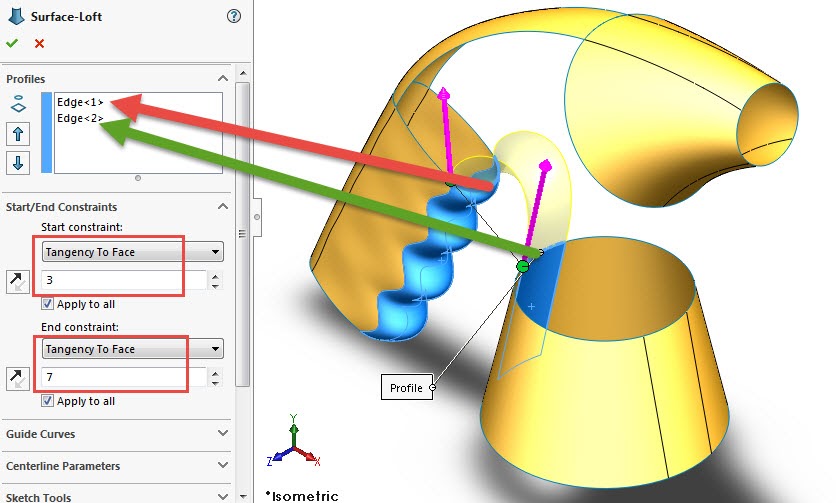Viewport: 836px width, 503px height.
Task: Expand the Guide Curves section
Action: 223,433
